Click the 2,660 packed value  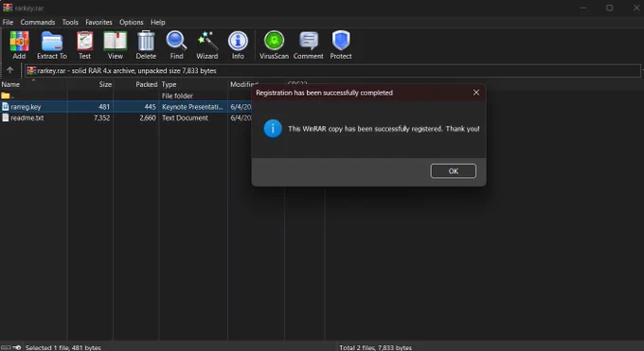click(148, 118)
